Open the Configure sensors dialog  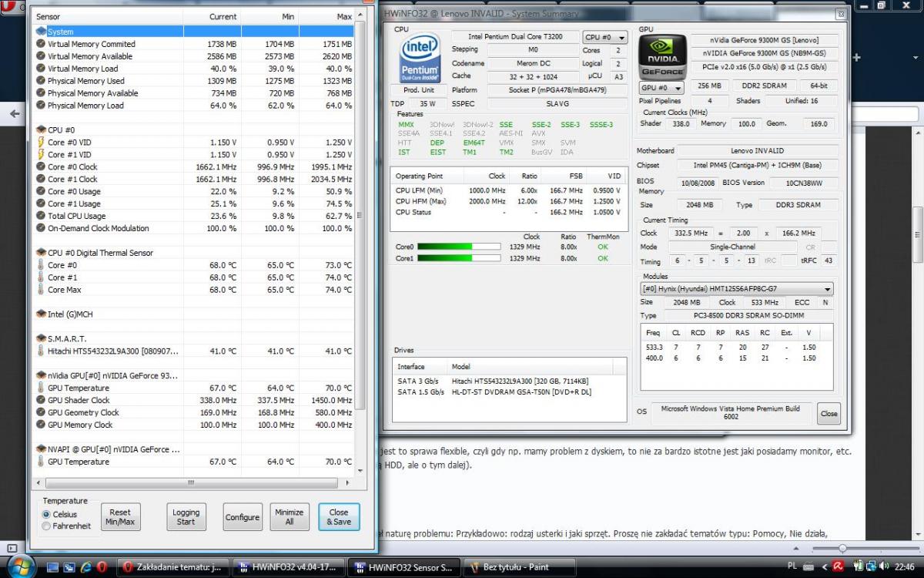(x=243, y=517)
